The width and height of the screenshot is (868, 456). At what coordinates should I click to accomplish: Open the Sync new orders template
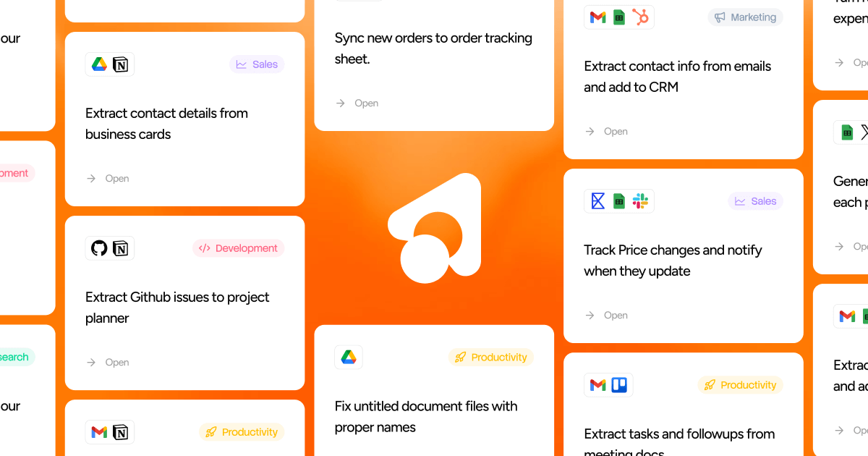(x=357, y=103)
